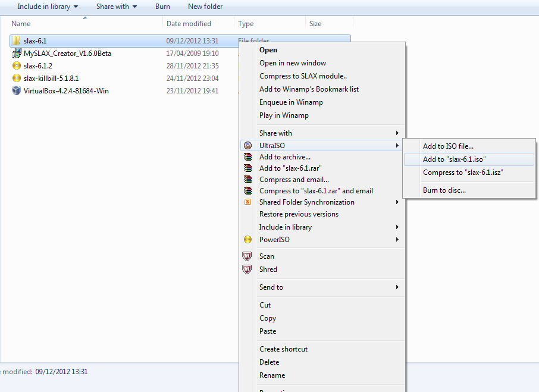Choose Open from the context menu
Image resolution: width=539 pixels, height=392 pixels.
pos(268,50)
